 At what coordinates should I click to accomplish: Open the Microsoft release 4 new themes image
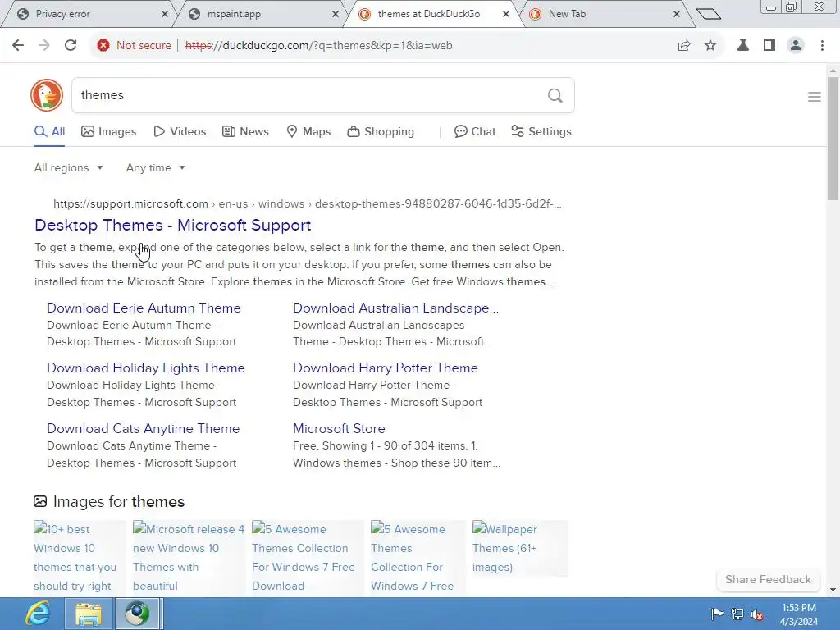pos(189,557)
